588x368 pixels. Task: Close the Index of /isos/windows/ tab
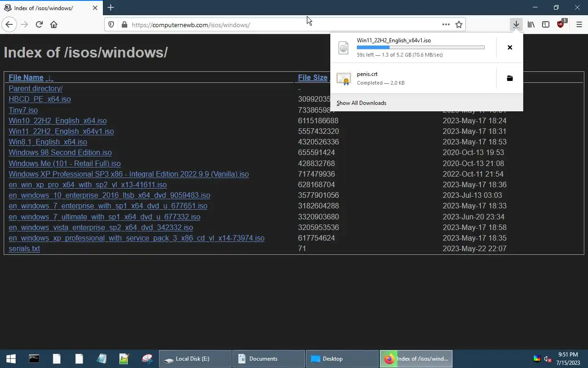point(95,8)
